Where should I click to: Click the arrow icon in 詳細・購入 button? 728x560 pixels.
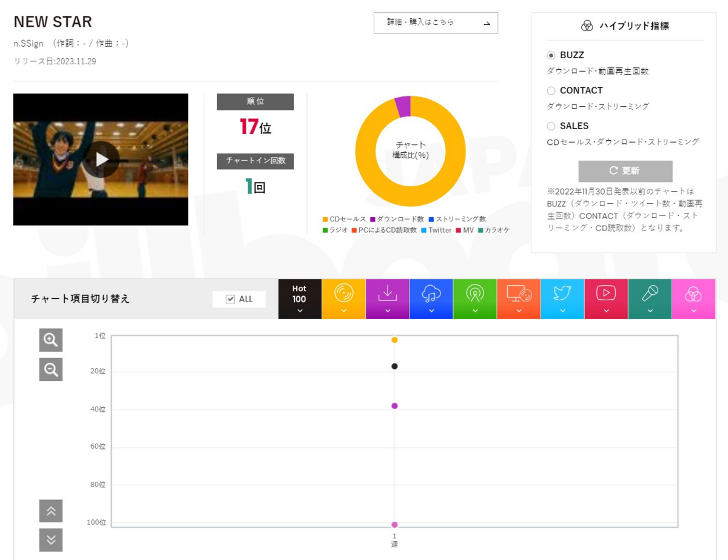(x=487, y=23)
